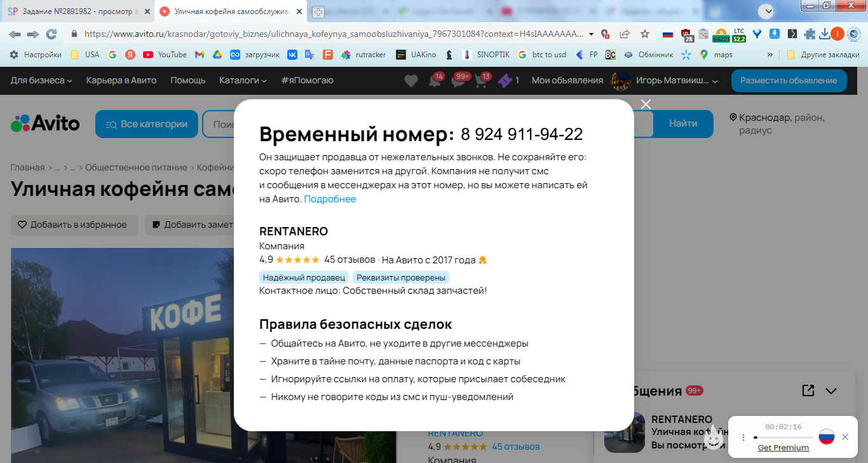The height and width of the screenshot is (463, 868).
Task: Open Карьера в Авито link
Action: pyautogui.click(x=121, y=81)
